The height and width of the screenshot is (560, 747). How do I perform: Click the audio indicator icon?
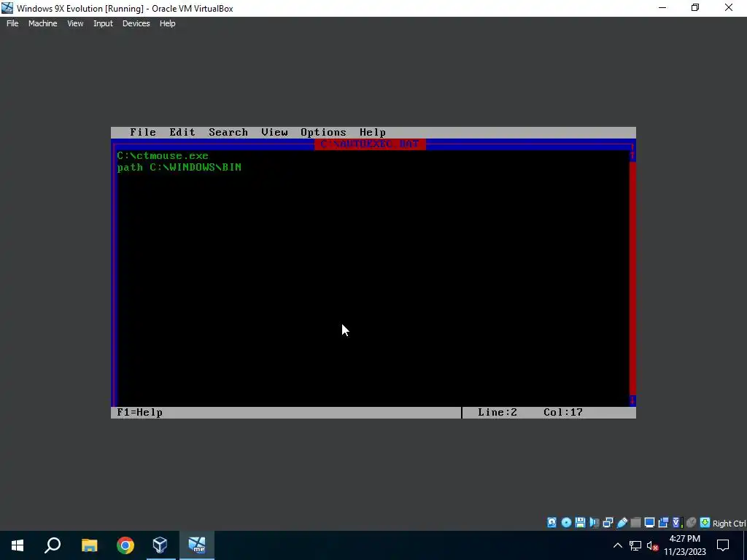[x=594, y=523]
